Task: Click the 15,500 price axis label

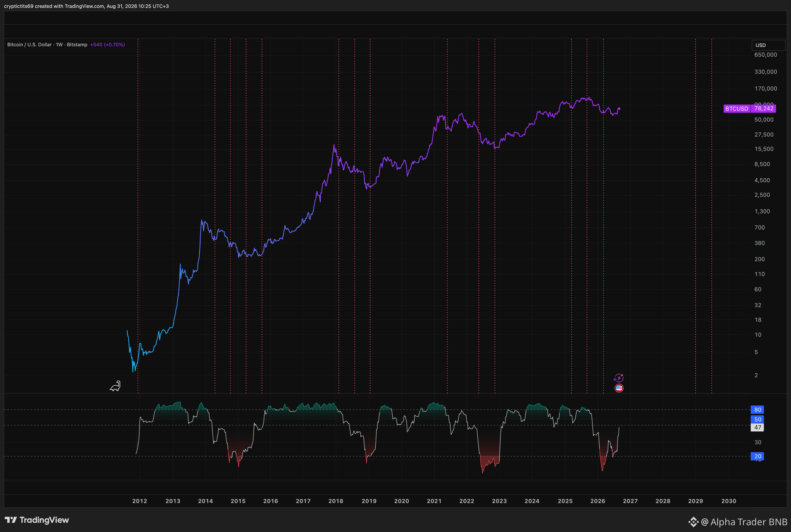Action: [764, 149]
